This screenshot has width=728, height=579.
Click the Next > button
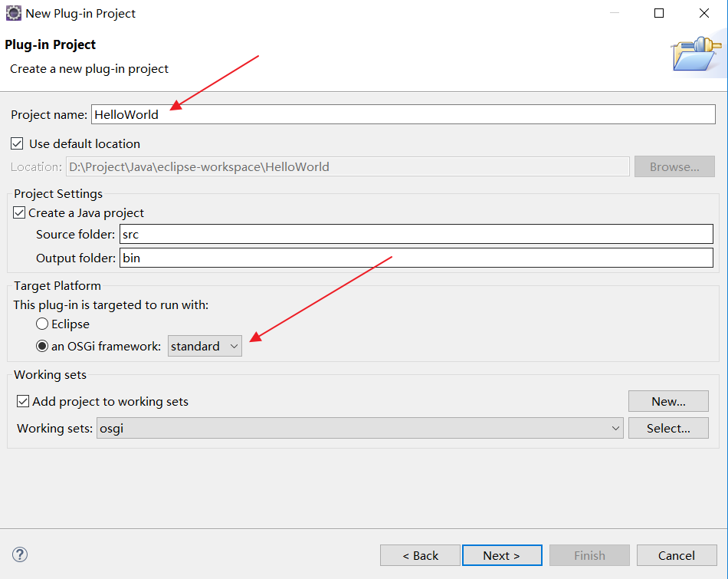(x=502, y=555)
